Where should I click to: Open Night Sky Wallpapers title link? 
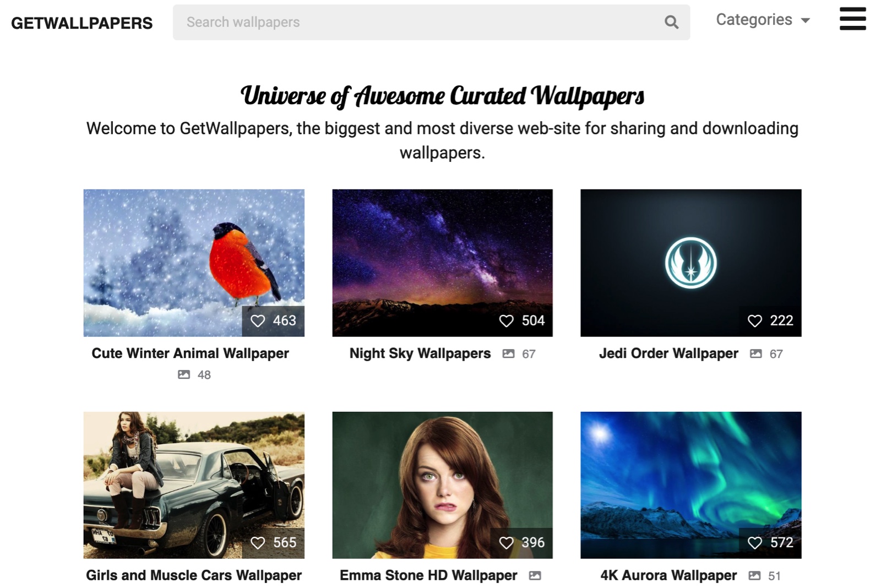420,353
